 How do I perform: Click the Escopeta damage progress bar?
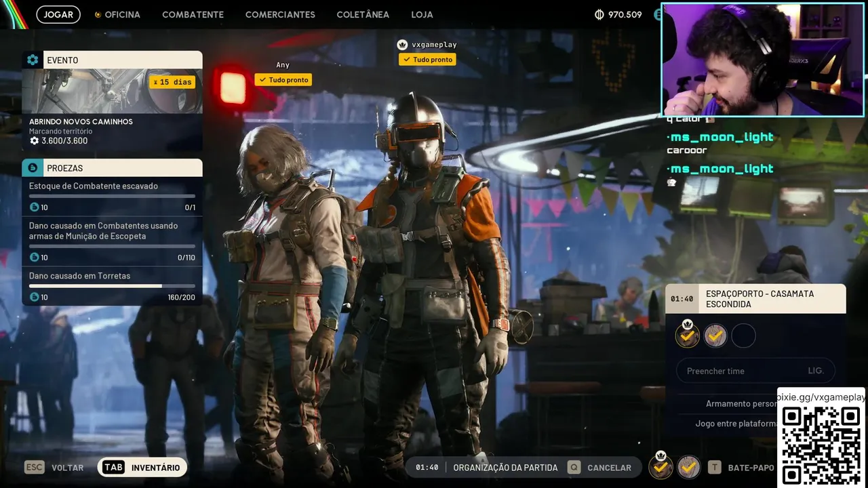[112, 246]
